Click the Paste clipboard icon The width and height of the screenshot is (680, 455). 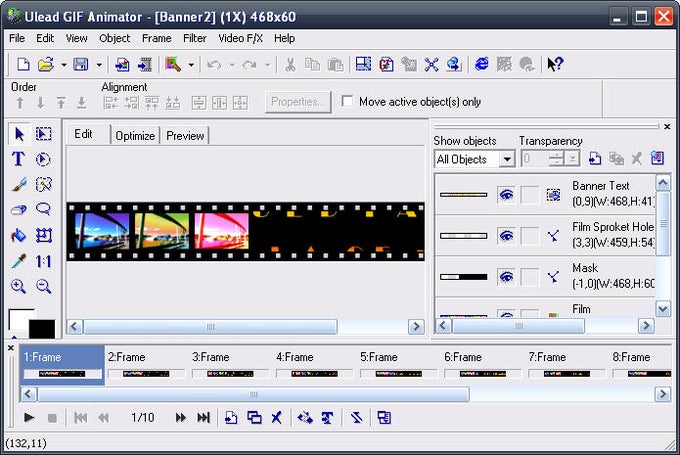335,65
